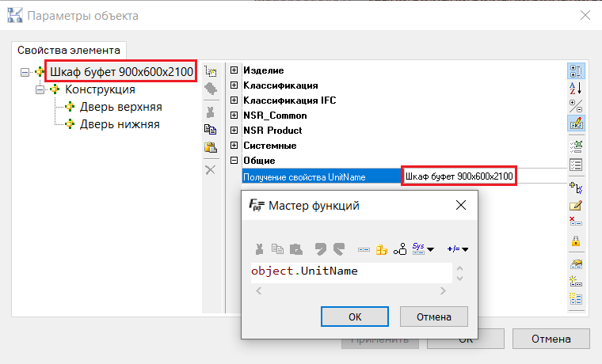Image resolution: width=602 pixels, height=364 pixels.
Task: Click the cut icon in Мастер функций toolbar
Action: [260, 249]
